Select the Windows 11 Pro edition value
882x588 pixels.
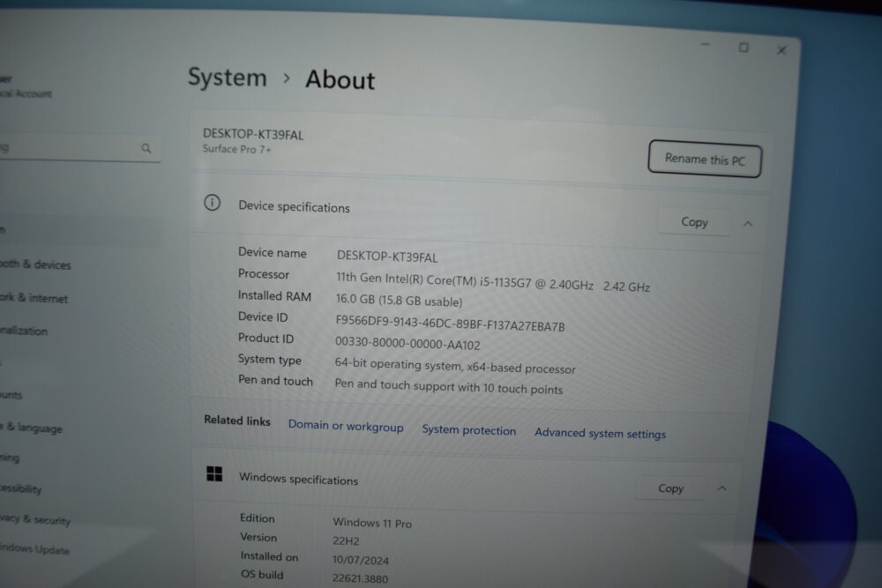coord(372,523)
